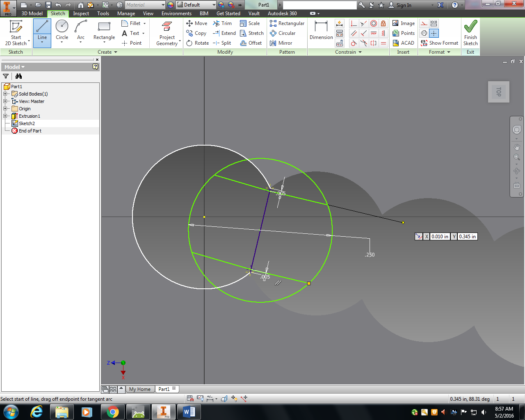
Task: Apply the Collinear constraint
Action: (x=364, y=23)
